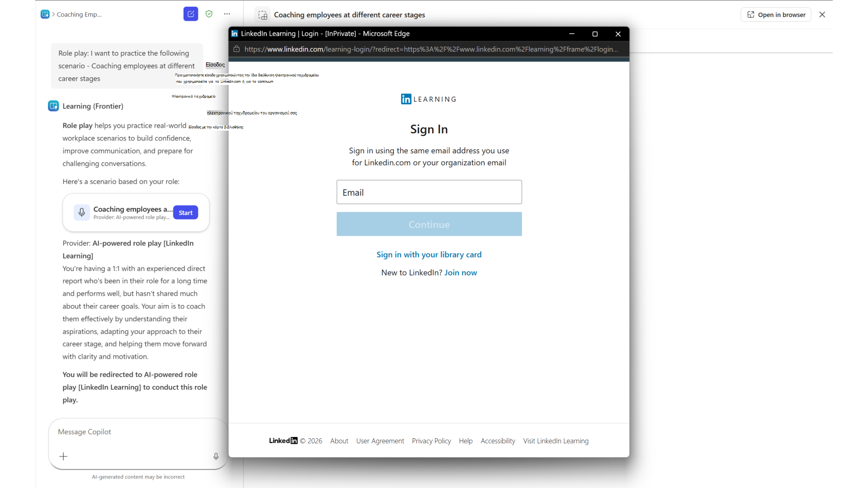This screenshot has width=868, height=488.
Task: Click 'AI-generated content may be incorrect' notice
Action: pyautogui.click(x=138, y=477)
